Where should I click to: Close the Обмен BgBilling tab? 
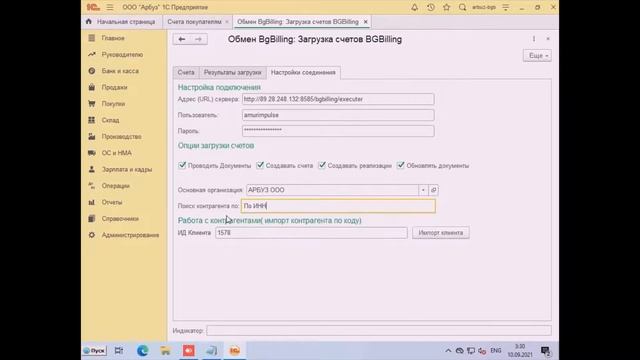pos(366,22)
